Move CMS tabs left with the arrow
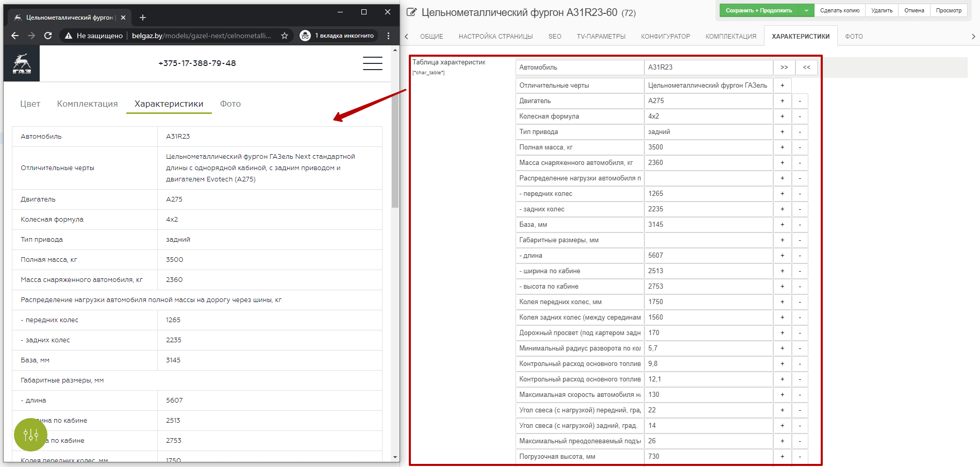980x467 pixels. coord(406,37)
